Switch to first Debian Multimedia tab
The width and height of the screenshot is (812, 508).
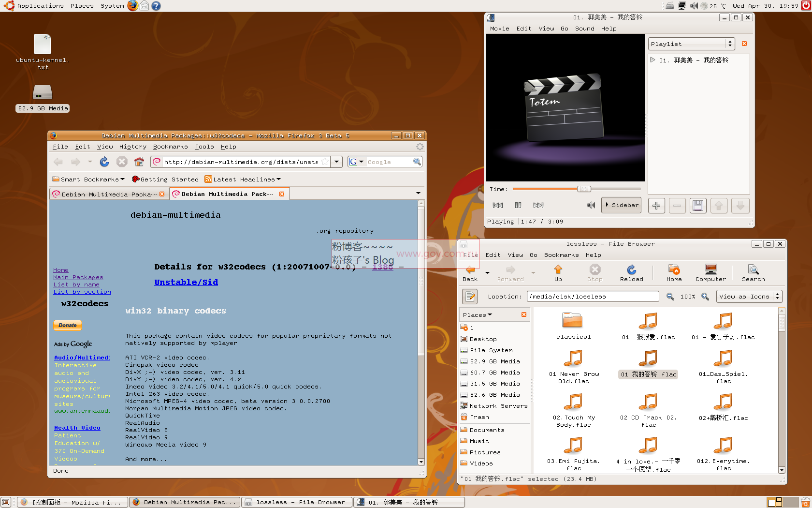point(109,194)
